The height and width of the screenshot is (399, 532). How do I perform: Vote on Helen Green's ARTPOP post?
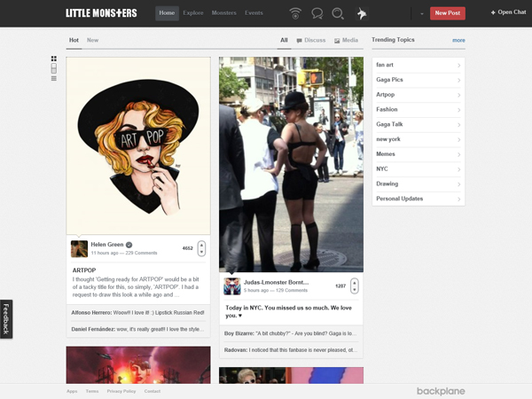(x=201, y=248)
